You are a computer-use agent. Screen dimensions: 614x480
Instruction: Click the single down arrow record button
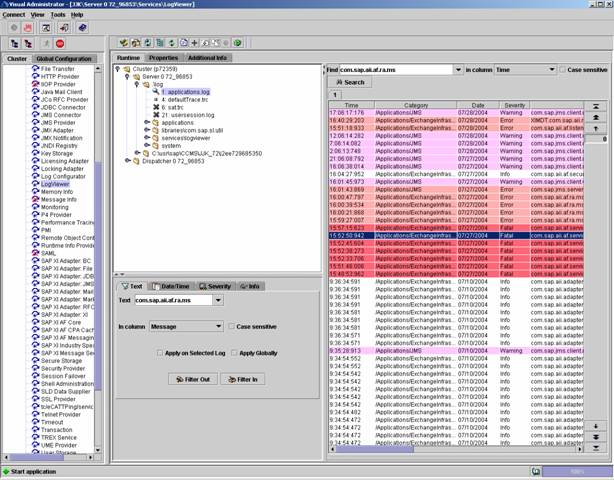tap(595, 426)
